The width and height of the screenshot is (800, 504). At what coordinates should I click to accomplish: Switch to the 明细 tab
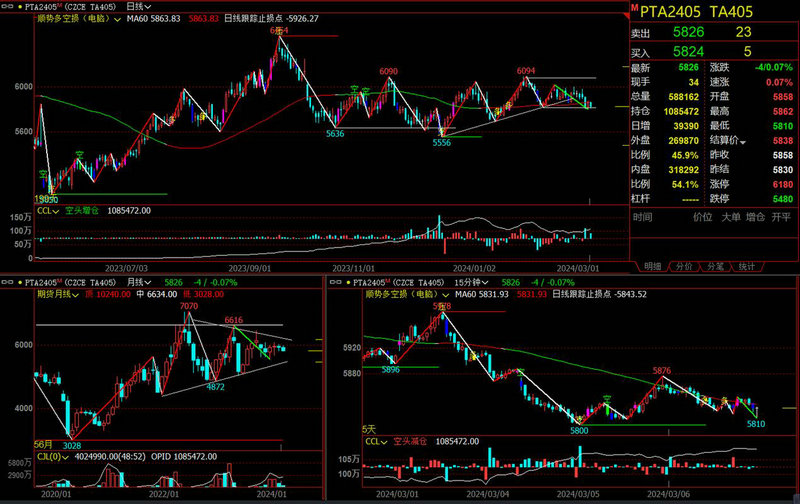coord(652,267)
